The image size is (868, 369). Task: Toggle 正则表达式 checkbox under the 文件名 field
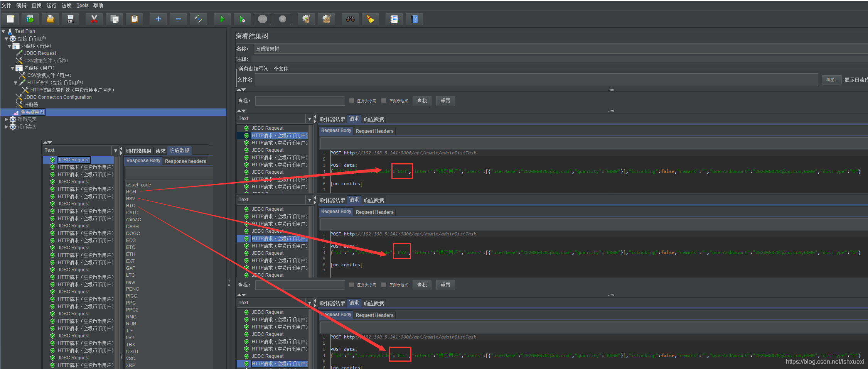tap(384, 101)
